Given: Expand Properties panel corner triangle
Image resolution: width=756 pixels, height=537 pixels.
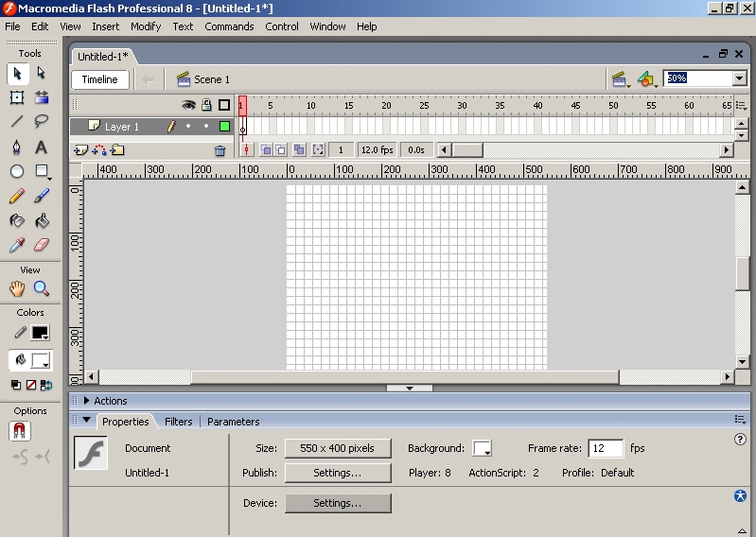Looking at the screenshot, I should [742, 530].
